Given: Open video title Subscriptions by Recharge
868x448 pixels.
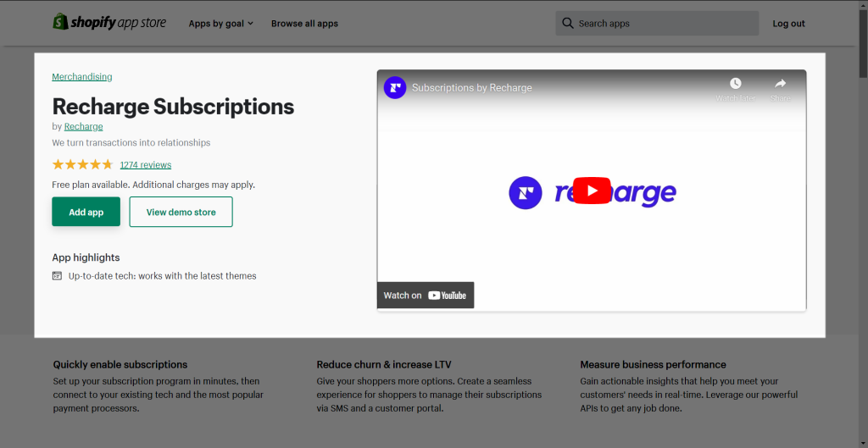Looking at the screenshot, I should 472,87.
